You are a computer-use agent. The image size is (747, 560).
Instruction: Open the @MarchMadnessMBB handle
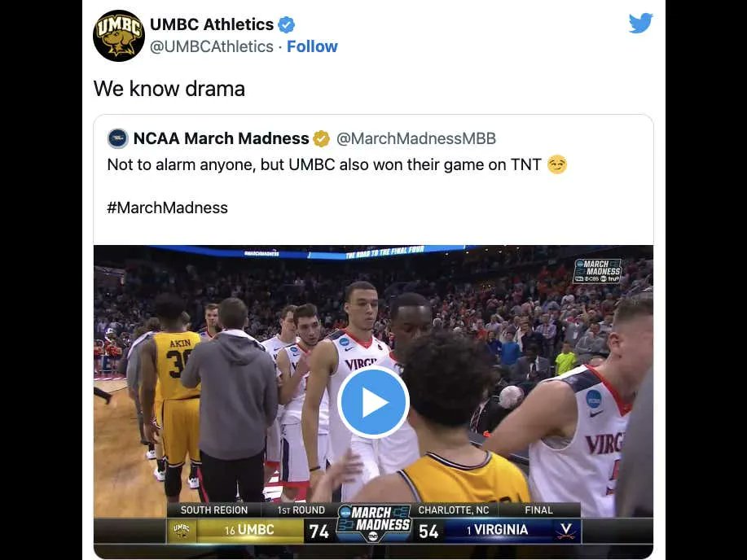click(x=416, y=138)
